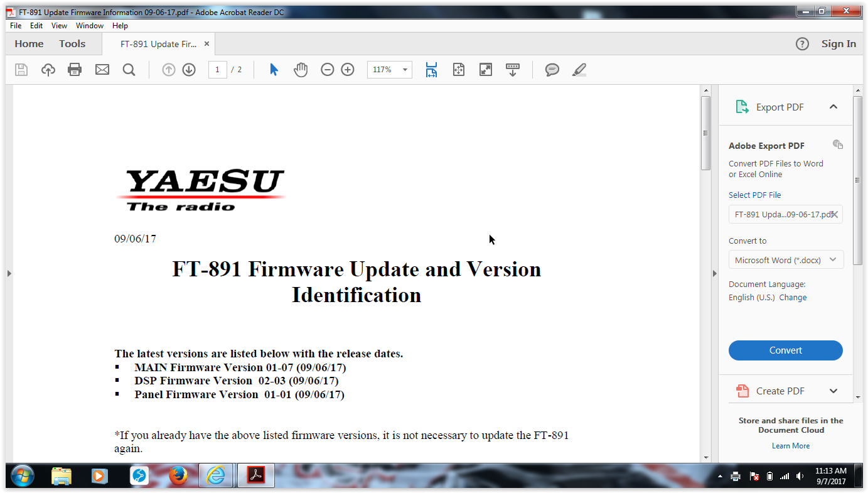This screenshot has height=493, width=868.
Task: Select the Highlight text tool
Action: tap(579, 70)
